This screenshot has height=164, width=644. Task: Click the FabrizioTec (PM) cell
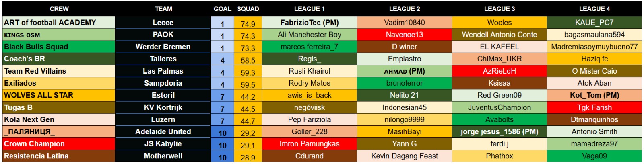pos(309,23)
